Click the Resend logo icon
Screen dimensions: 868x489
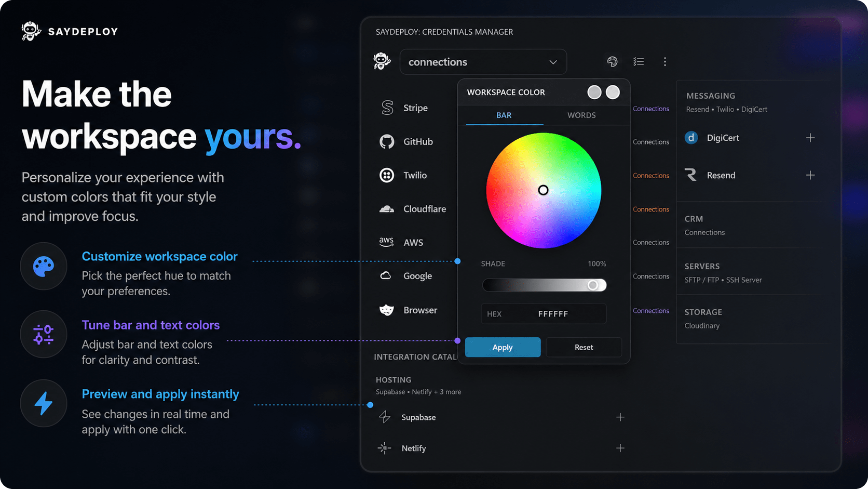coord(691,175)
